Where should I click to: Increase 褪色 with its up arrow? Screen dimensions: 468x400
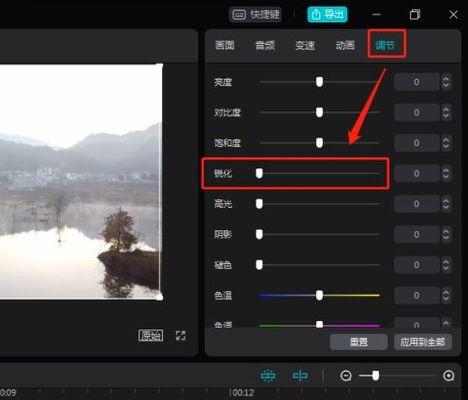(x=446, y=262)
